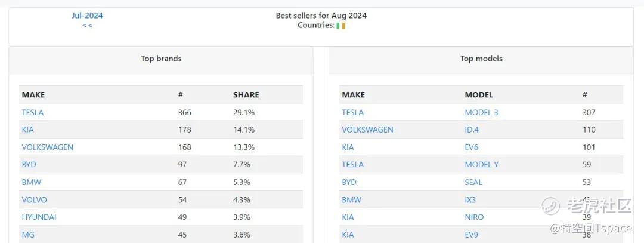Open the MG brand link
Image resolution: width=644 pixels, height=243 pixels.
[x=28, y=235]
